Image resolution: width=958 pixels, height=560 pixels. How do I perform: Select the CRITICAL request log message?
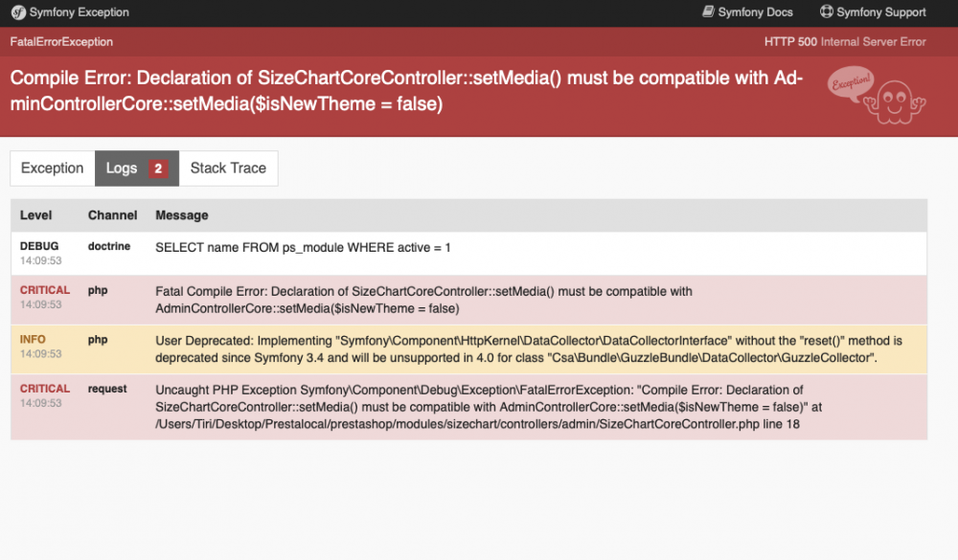pos(479,407)
